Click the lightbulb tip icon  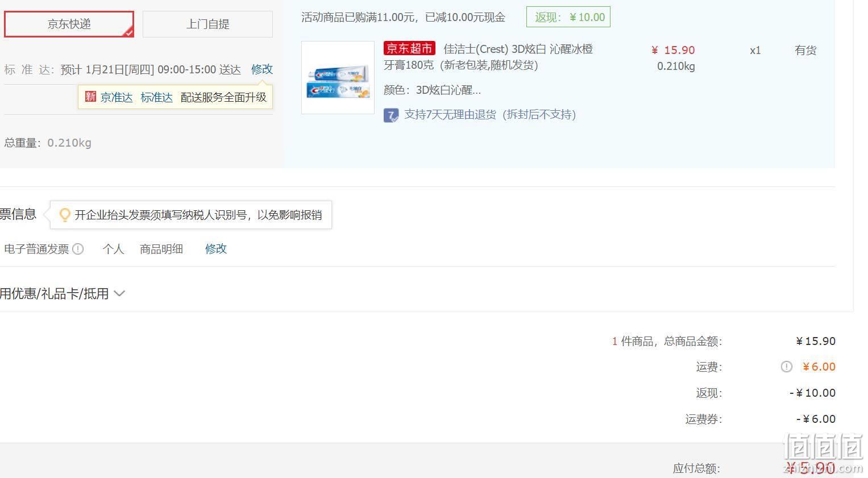[65, 215]
